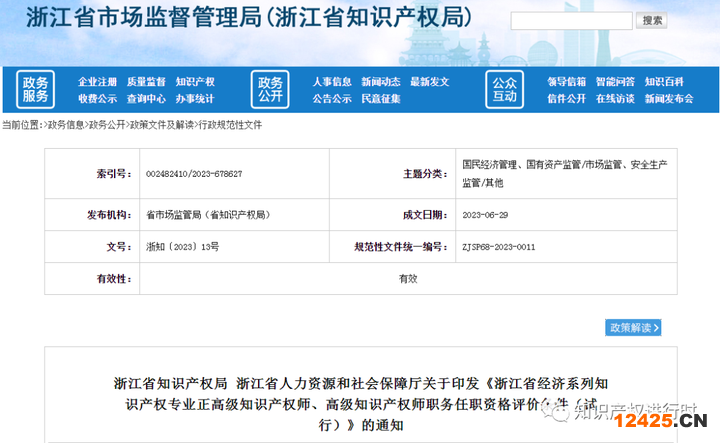Click the 查询中心 link
Screen dimensions: 720x443
coord(146,99)
